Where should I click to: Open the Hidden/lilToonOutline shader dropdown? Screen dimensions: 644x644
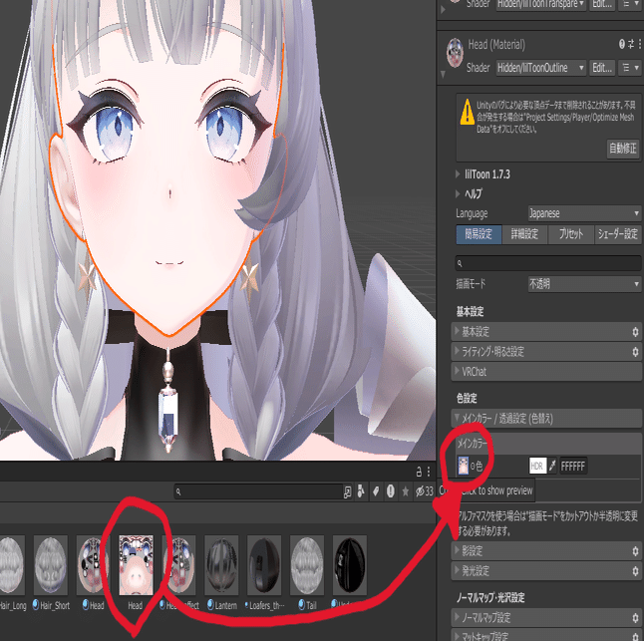(541, 68)
